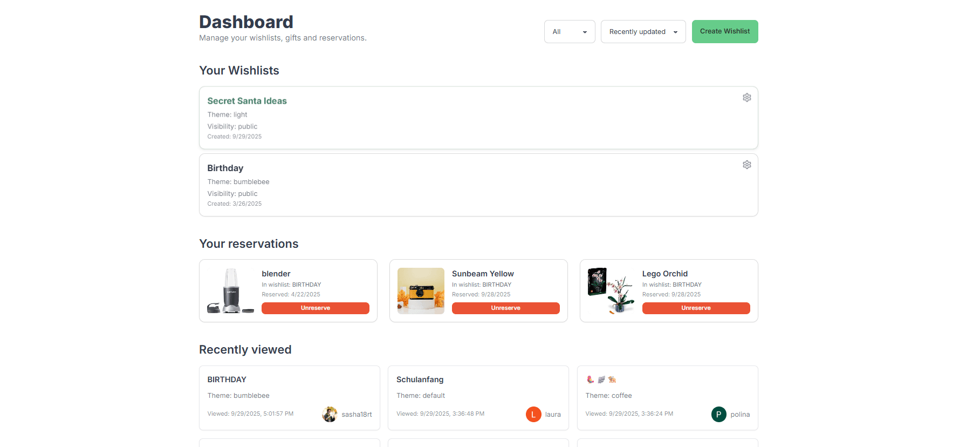Viewport: 980px width, 447px height.
Task: Click the Create Wishlist button
Action: coord(725,32)
